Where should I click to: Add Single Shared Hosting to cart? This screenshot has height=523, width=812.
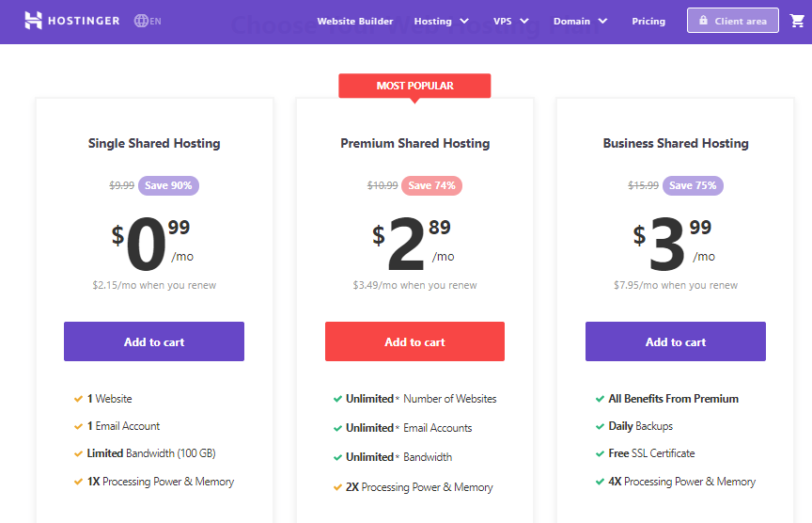point(154,341)
